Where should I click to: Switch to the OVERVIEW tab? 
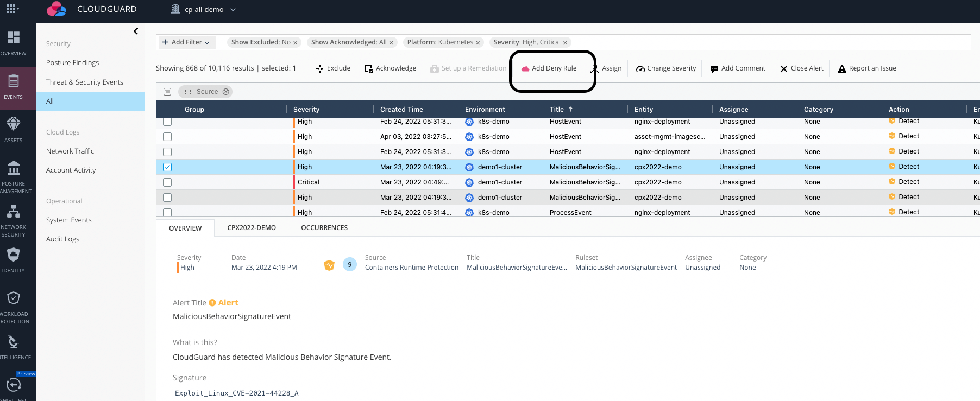[x=185, y=228]
